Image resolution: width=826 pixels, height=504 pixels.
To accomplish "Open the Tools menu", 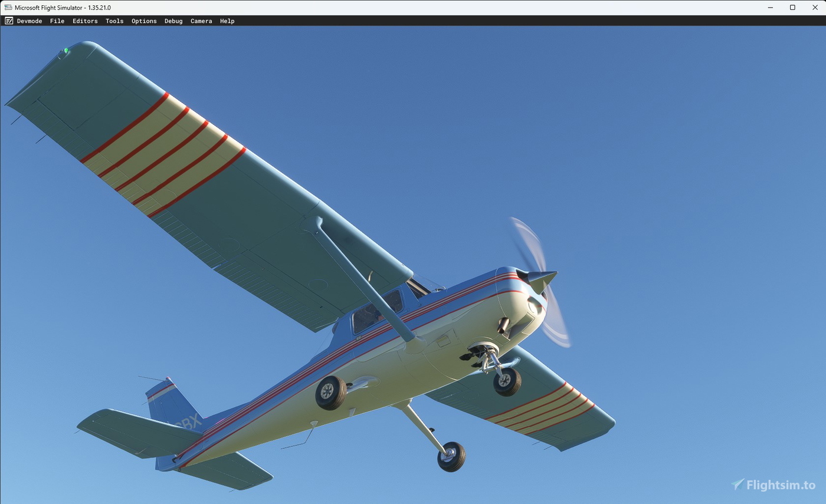I will tap(114, 21).
